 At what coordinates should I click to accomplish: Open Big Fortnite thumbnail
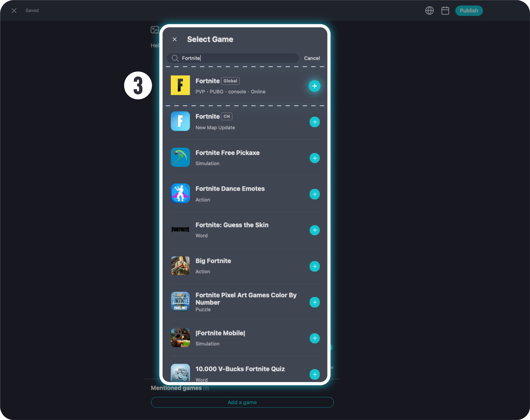tap(180, 265)
